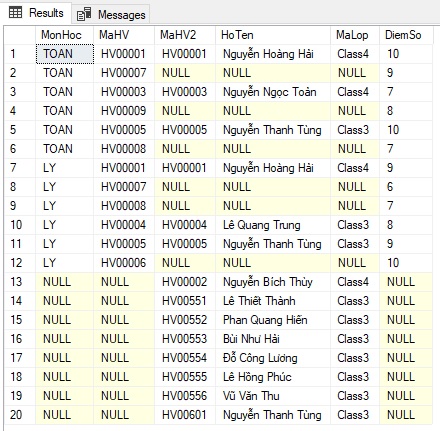This screenshot has width=440, height=431.
Task: Click the highlighted TOAN cell in row 1
Action: tap(65, 54)
